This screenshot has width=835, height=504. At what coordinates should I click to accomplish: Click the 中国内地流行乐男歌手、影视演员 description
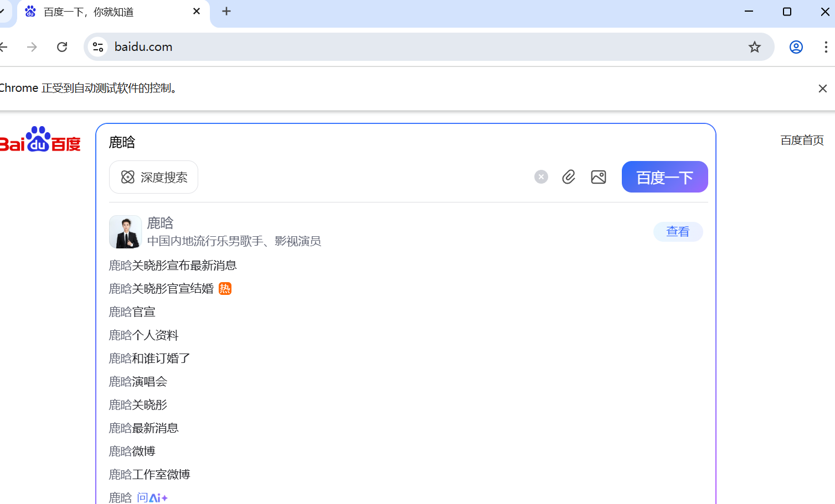[234, 241]
